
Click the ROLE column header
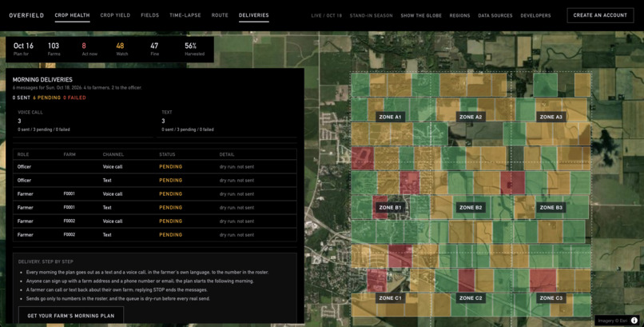pos(23,154)
